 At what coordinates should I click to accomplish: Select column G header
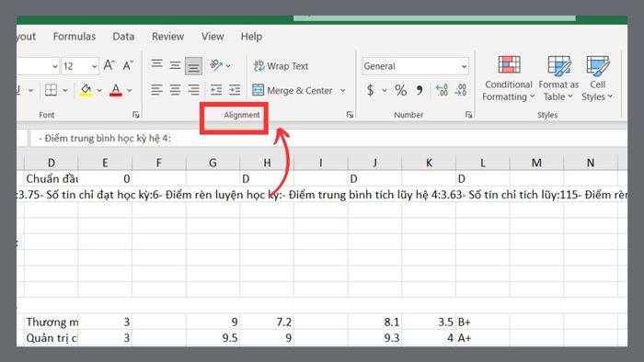point(213,163)
